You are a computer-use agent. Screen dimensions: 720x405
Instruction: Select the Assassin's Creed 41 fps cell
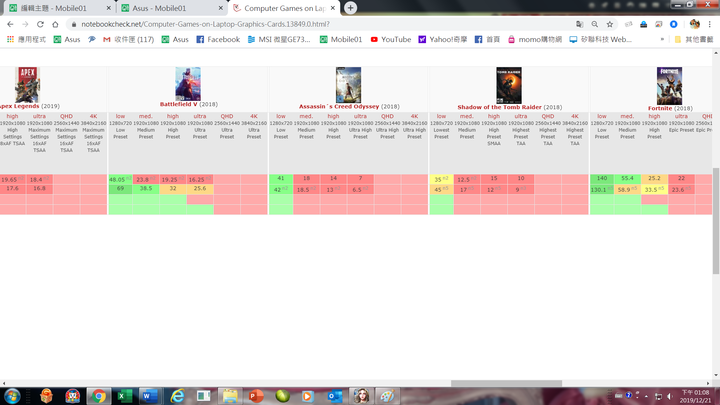pos(281,179)
